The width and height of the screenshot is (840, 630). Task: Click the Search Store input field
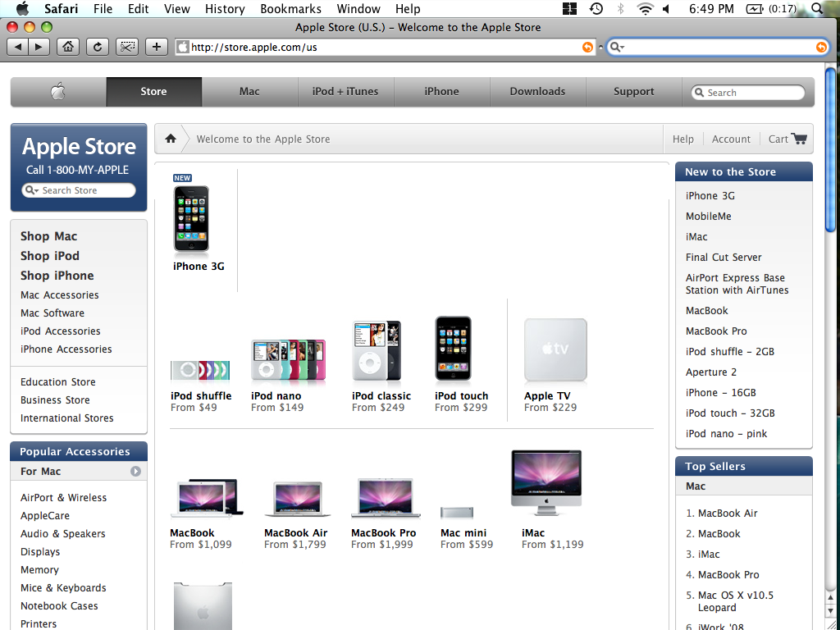pos(79,190)
